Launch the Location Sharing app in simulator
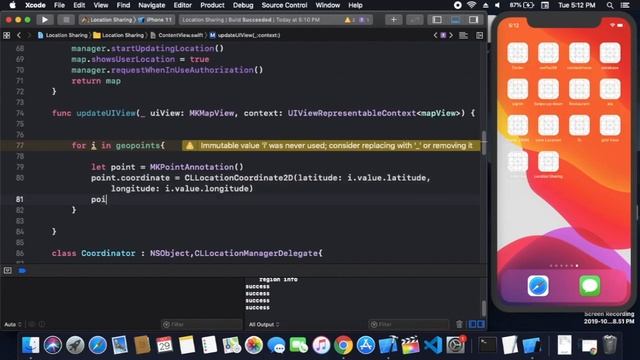This screenshot has height=360, width=640. [548, 162]
